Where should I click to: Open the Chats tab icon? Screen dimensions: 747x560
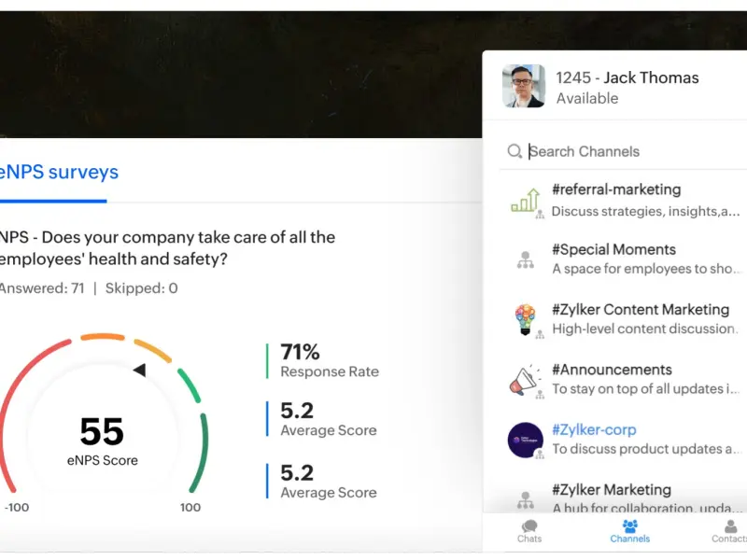click(529, 531)
